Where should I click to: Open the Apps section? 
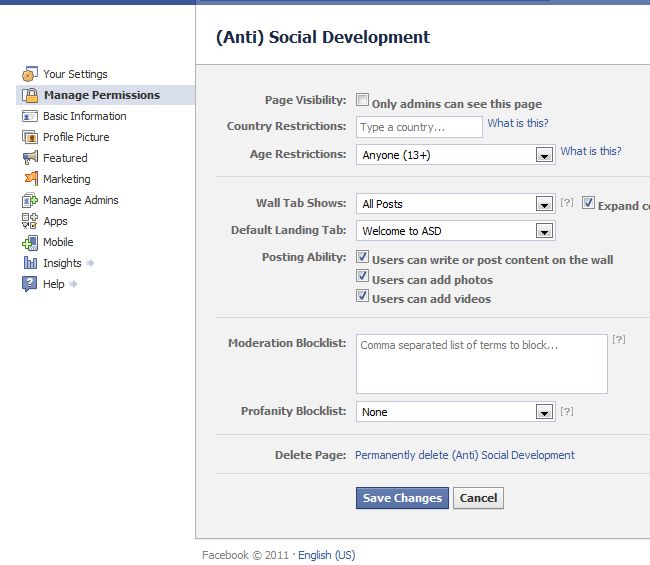55,221
